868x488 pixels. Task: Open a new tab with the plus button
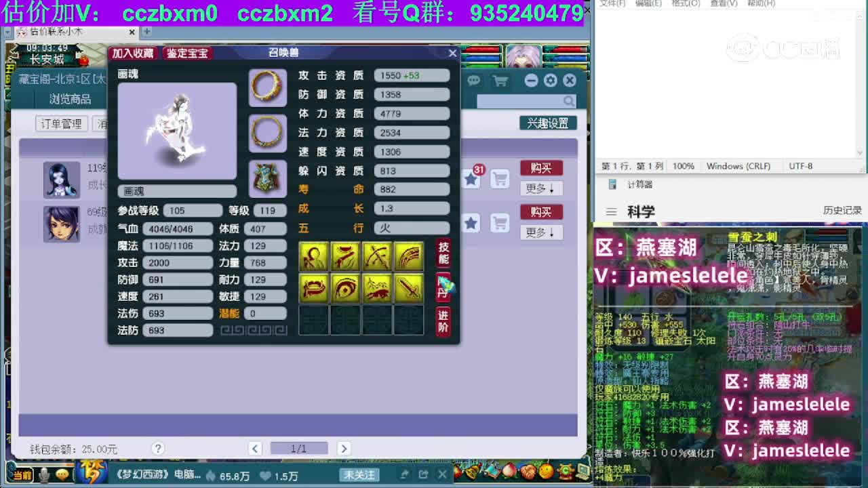[146, 32]
